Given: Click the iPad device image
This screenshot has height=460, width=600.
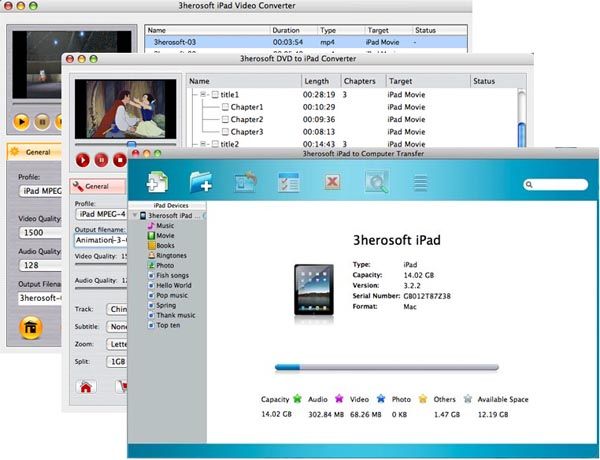Looking at the screenshot, I should pos(314,290).
